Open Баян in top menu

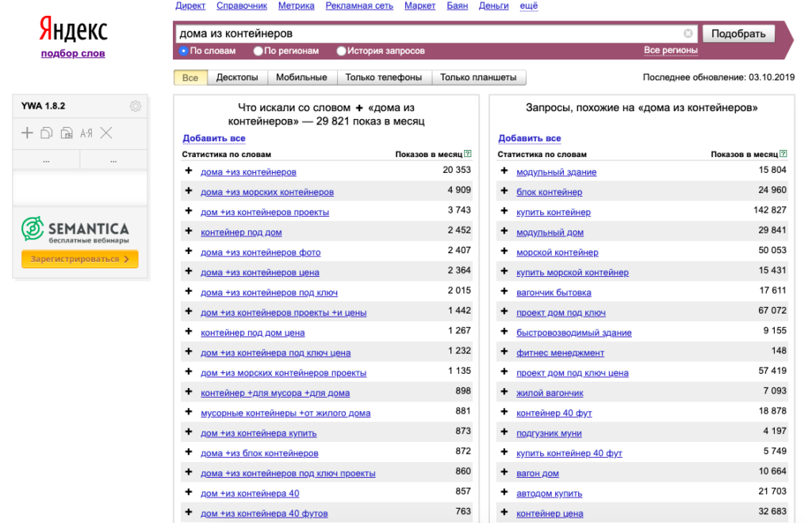(x=458, y=6)
